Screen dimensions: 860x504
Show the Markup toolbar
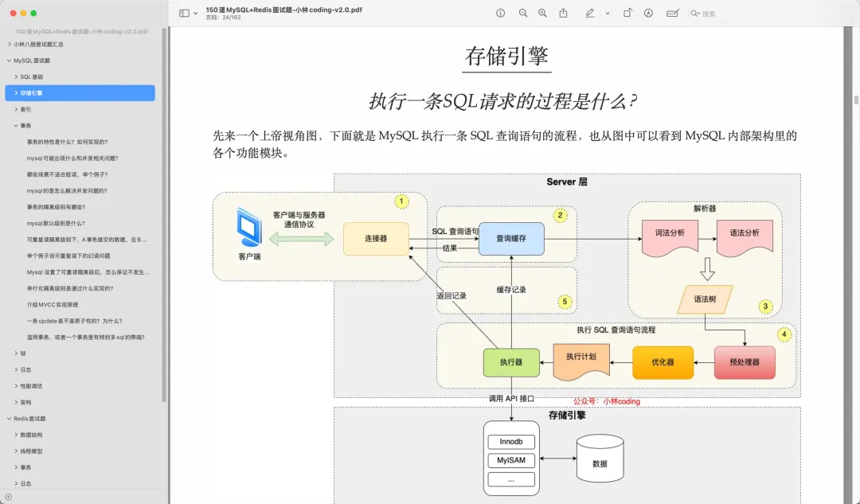coord(648,13)
